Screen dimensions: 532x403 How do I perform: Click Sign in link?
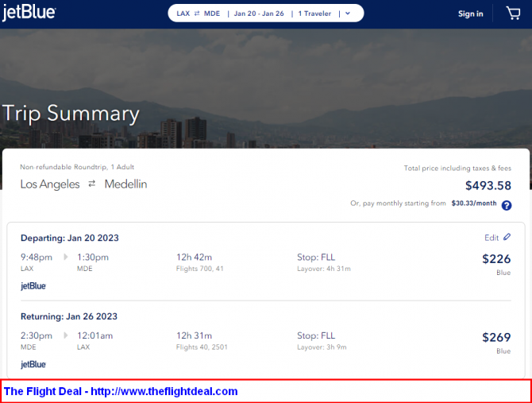(x=470, y=14)
